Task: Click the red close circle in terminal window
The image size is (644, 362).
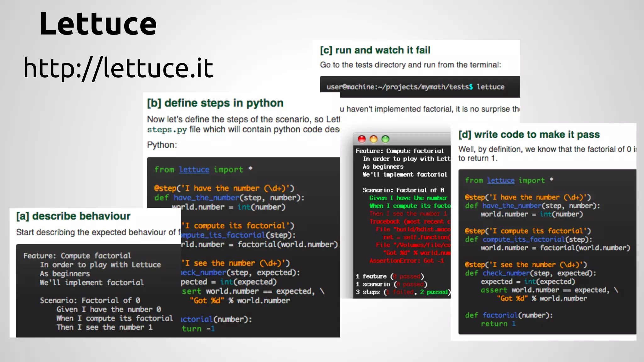Action: tap(362, 139)
